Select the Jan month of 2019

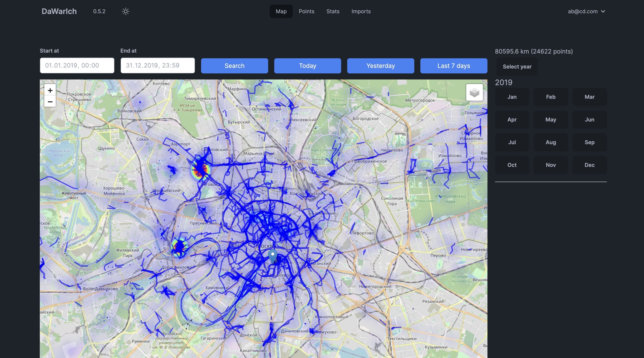(x=512, y=97)
